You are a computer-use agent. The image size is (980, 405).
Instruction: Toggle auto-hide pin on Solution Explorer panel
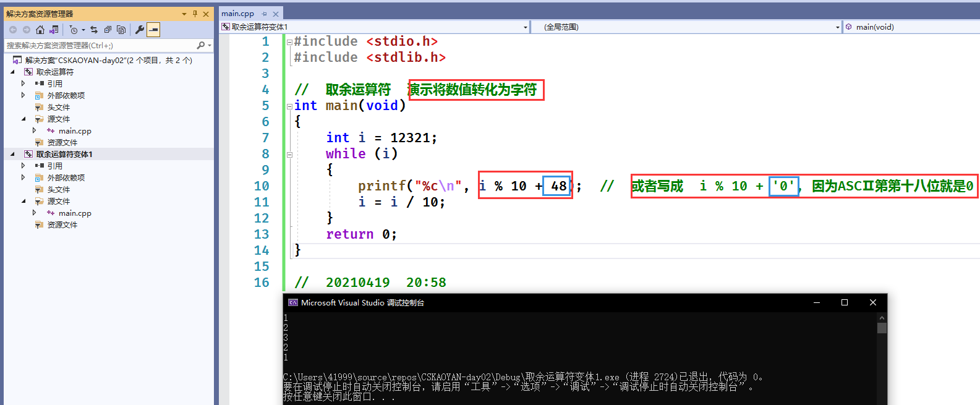point(195,14)
